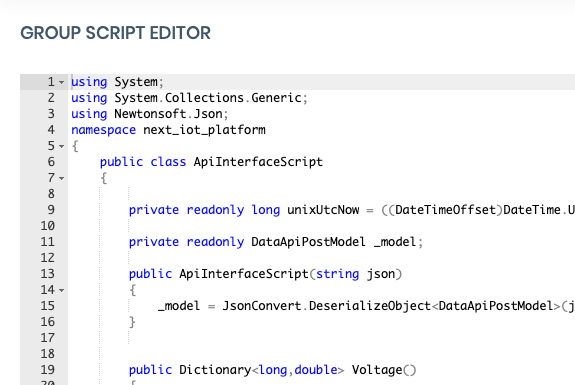Click line number 2 in the gutter

51,98
